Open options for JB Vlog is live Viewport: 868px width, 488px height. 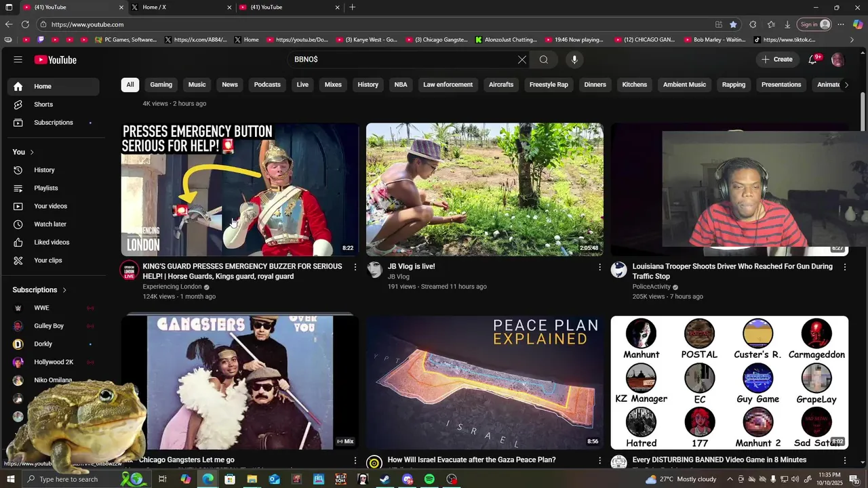pyautogui.click(x=599, y=267)
